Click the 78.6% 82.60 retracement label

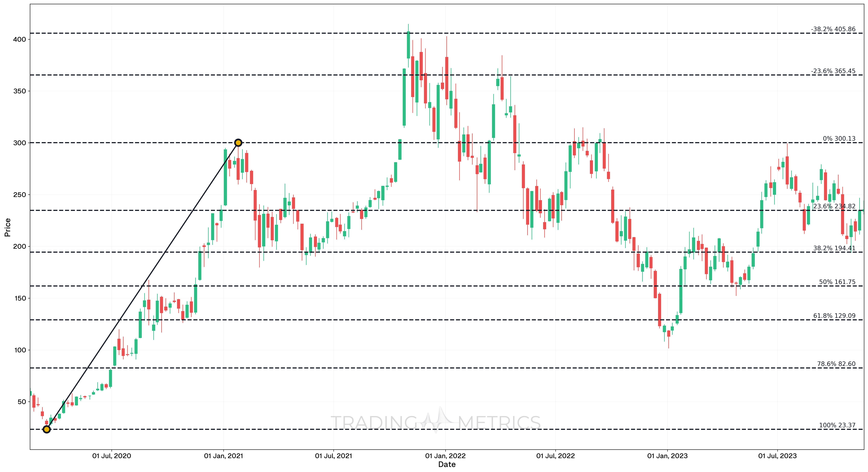pos(836,364)
